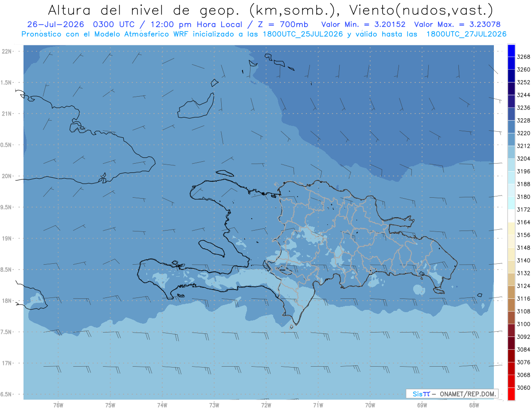Click the red legend swatch below 3060

[x=511, y=394]
